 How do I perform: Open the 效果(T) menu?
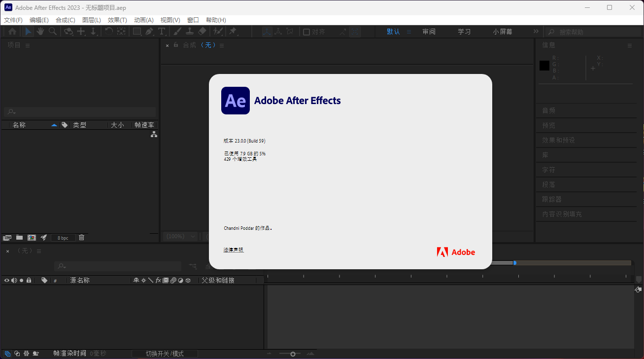click(117, 20)
